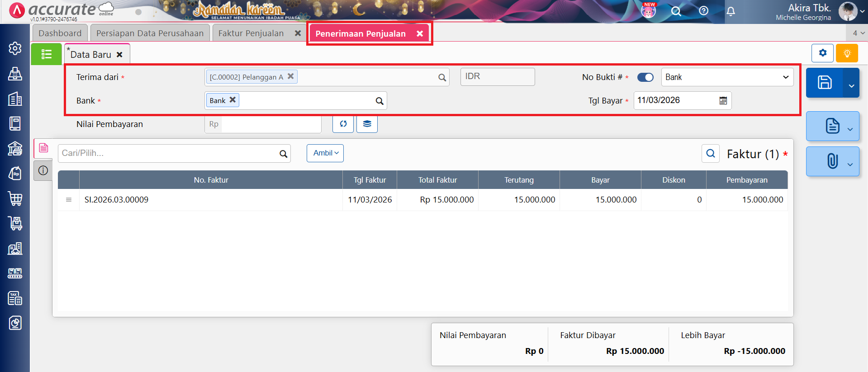Click the blue Save floppy disk icon
868x372 pixels.
[824, 83]
